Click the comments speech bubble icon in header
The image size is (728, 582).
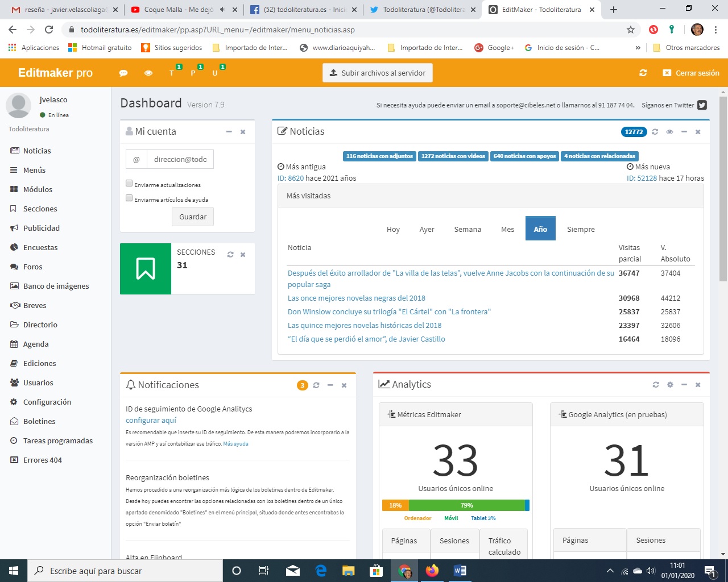[x=123, y=73]
